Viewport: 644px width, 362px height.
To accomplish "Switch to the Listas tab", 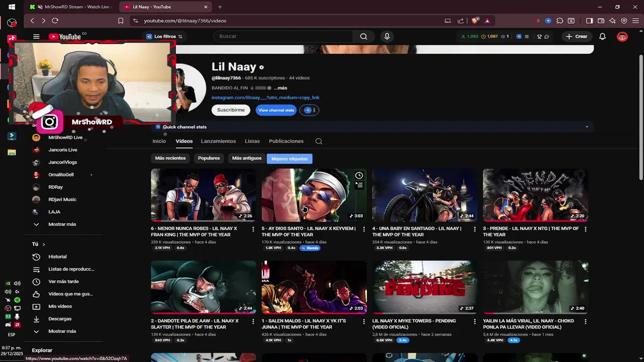I will (x=252, y=141).
